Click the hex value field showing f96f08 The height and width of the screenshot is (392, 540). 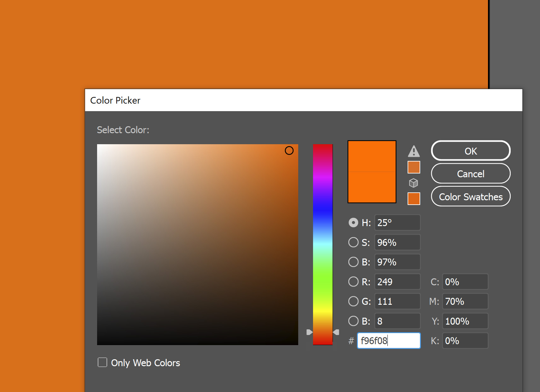[388, 341]
